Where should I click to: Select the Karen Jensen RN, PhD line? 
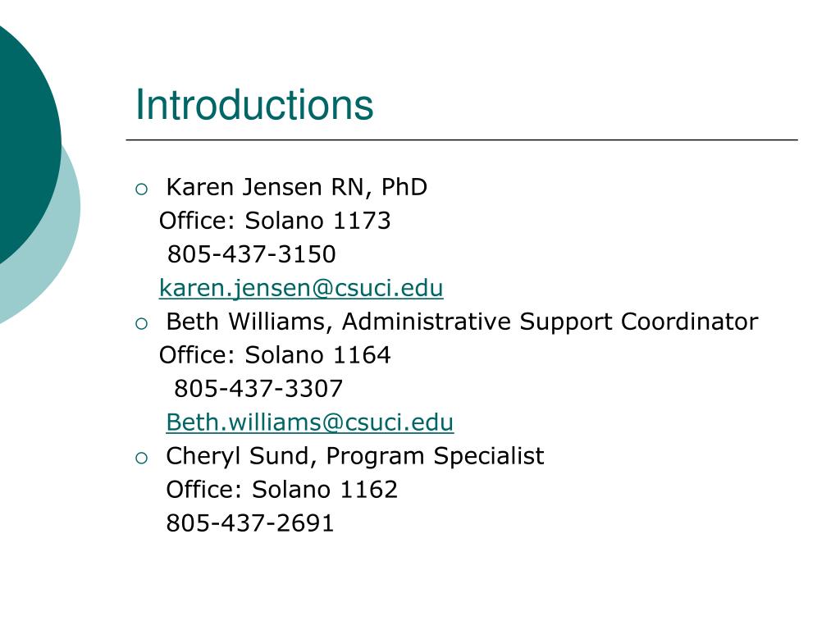point(297,188)
